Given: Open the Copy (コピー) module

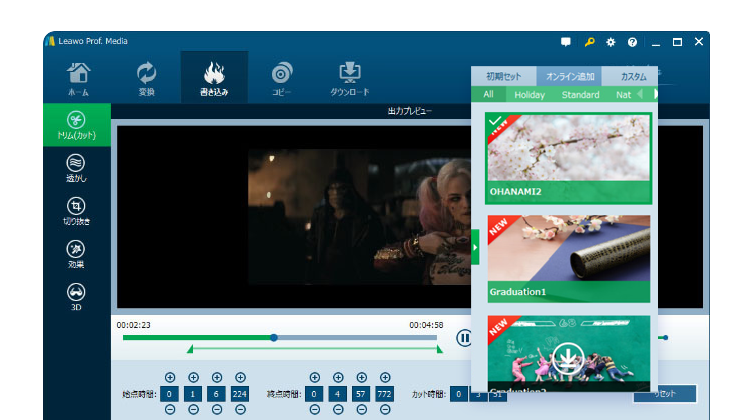Looking at the screenshot, I should click(281, 79).
